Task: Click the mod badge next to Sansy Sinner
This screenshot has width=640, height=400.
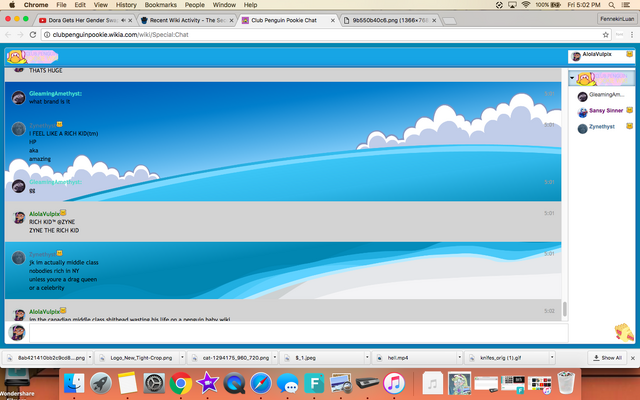Action: pyautogui.click(x=629, y=110)
